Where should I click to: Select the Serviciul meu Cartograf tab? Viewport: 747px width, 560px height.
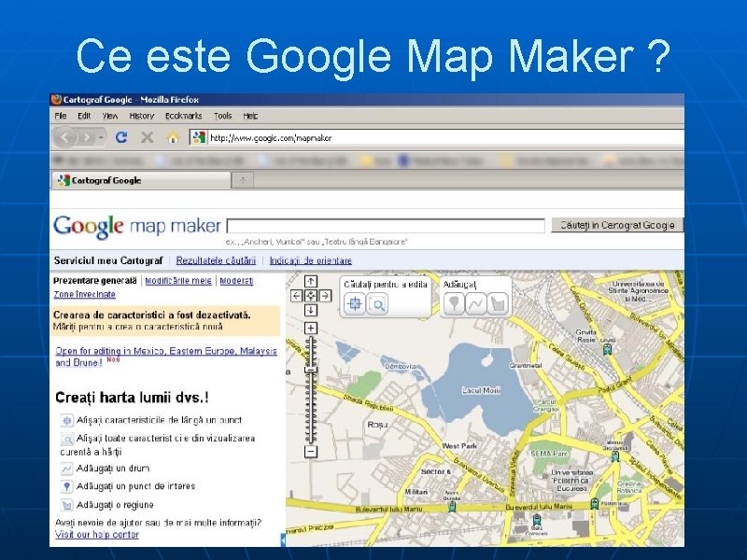(x=108, y=260)
